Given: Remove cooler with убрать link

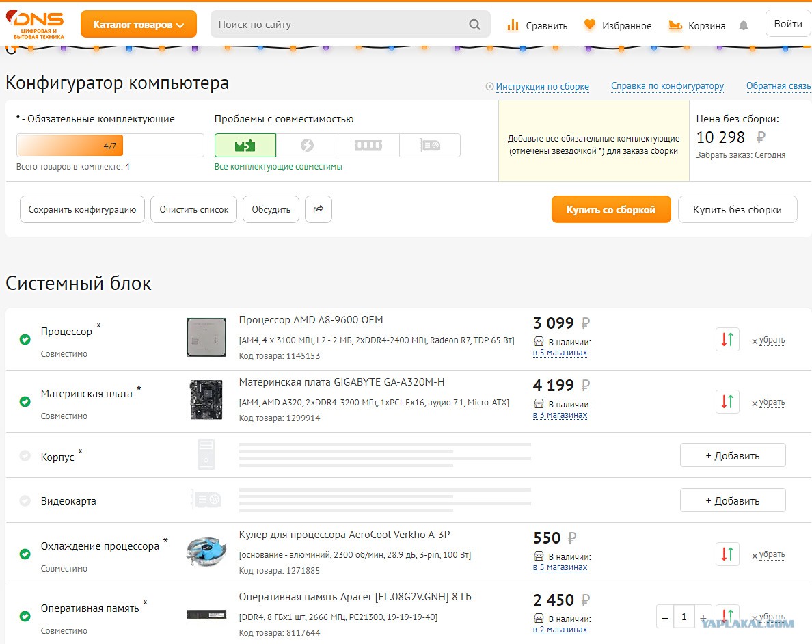Looking at the screenshot, I should [768, 554].
